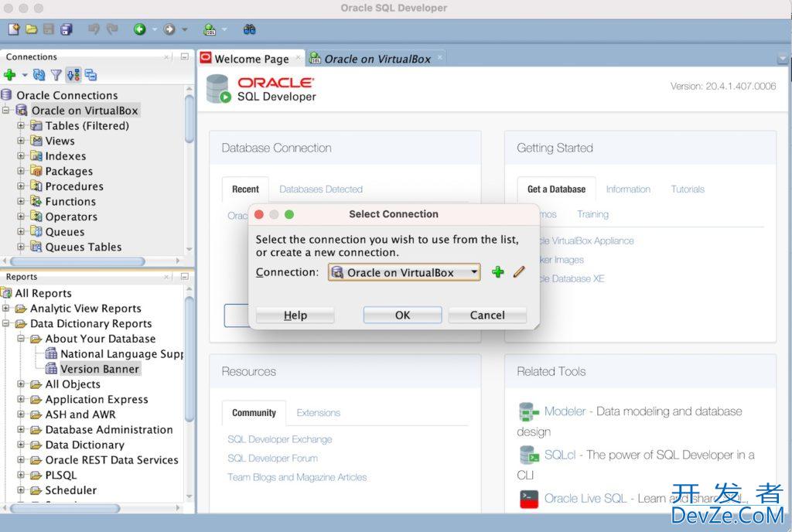Screen dimensions: 792x532
Task: Open the Connection combo box in dialog
Action: point(404,272)
